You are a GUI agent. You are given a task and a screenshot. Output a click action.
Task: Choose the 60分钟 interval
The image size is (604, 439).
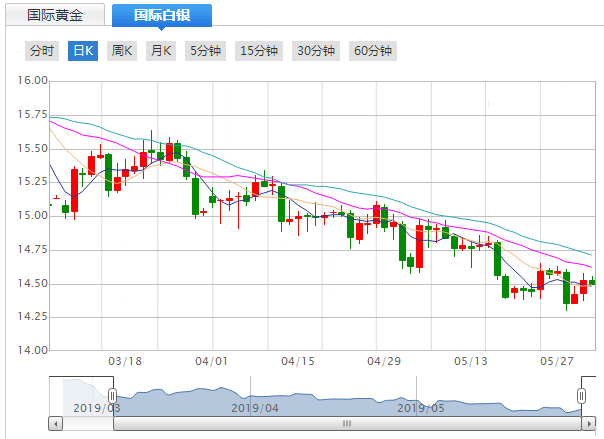(373, 51)
